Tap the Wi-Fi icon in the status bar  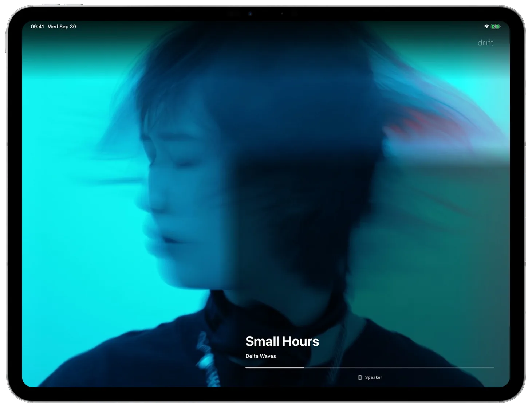click(x=486, y=27)
